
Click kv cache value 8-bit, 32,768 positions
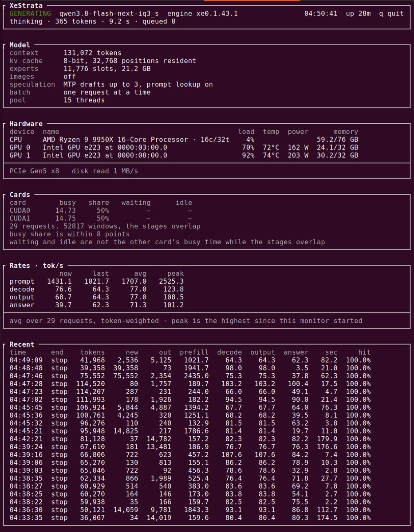pyautogui.click(x=130, y=61)
